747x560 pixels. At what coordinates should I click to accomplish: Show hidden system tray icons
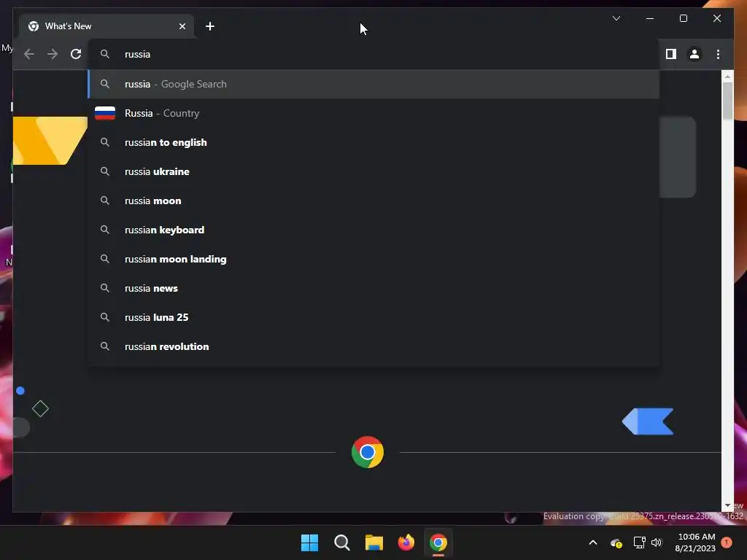click(x=593, y=542)
